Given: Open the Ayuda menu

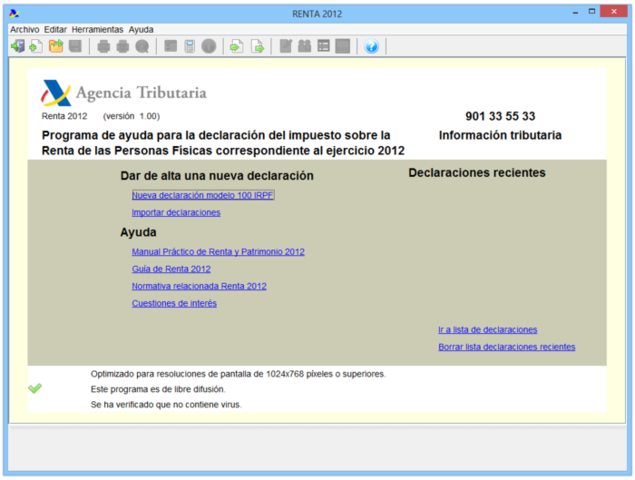Looking at the screenshot, I should coord(141,30).
